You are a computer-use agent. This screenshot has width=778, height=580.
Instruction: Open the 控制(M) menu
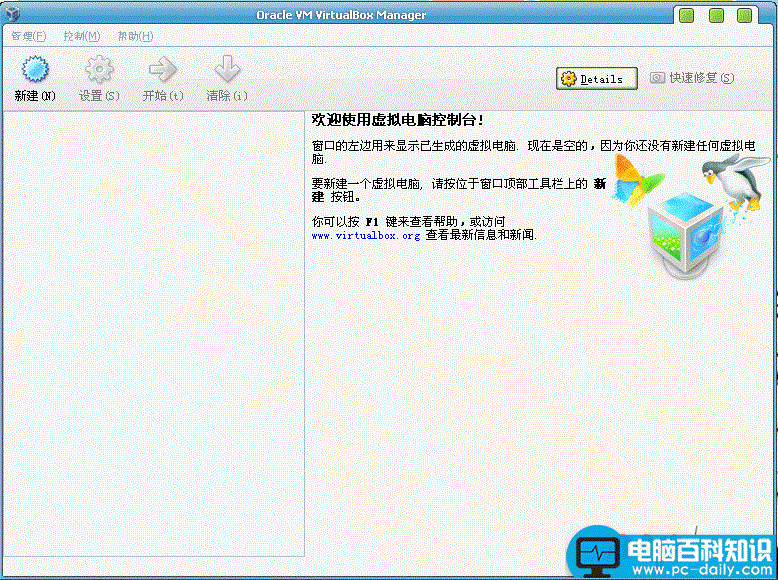tap(81, 36)
